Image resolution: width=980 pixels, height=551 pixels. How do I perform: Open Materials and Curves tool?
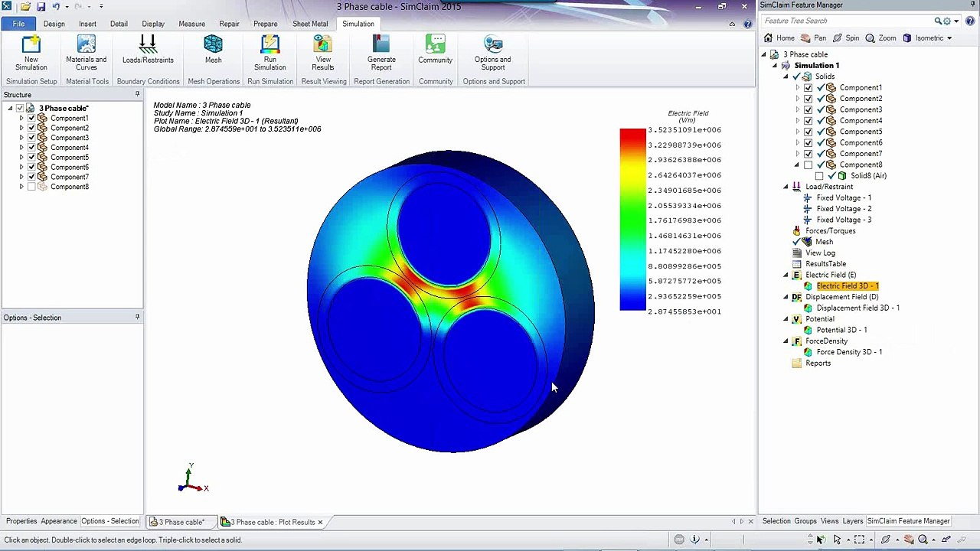pos(87,44)
